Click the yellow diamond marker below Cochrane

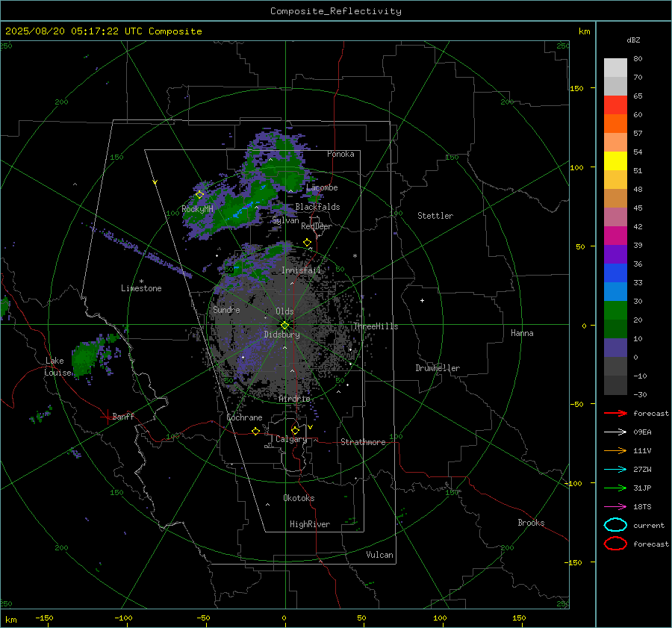pyautogui.click(x=255, y=431)
